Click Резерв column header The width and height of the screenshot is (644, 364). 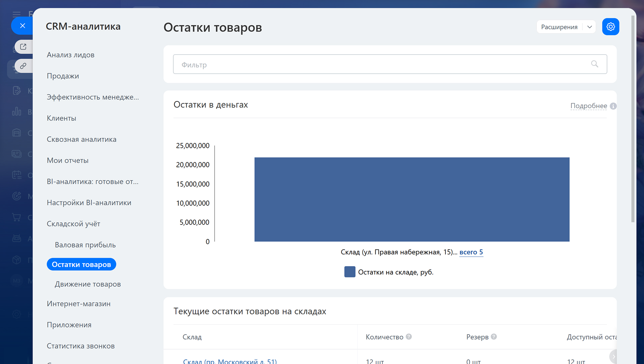(477, 337)
